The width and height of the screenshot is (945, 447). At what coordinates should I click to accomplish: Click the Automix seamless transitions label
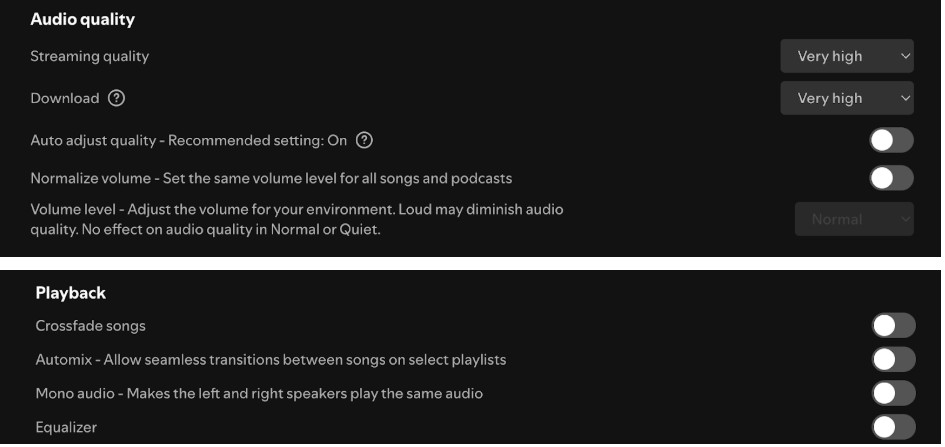tap(270, 360)
